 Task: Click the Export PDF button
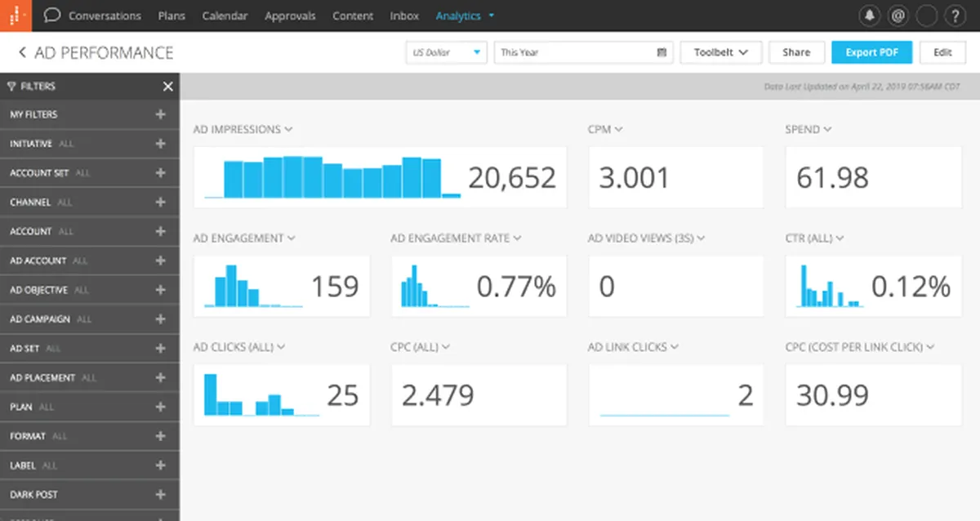(x=871, y=52)
